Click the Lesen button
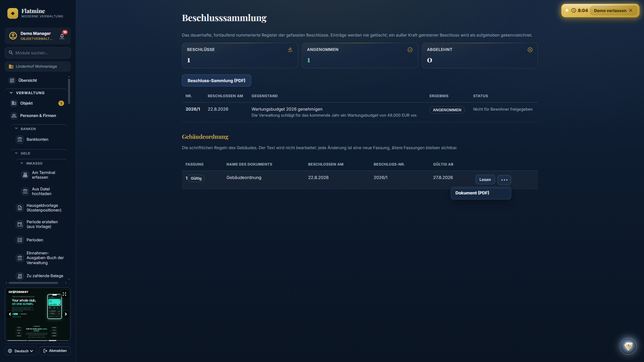 [x=485, y=180]
